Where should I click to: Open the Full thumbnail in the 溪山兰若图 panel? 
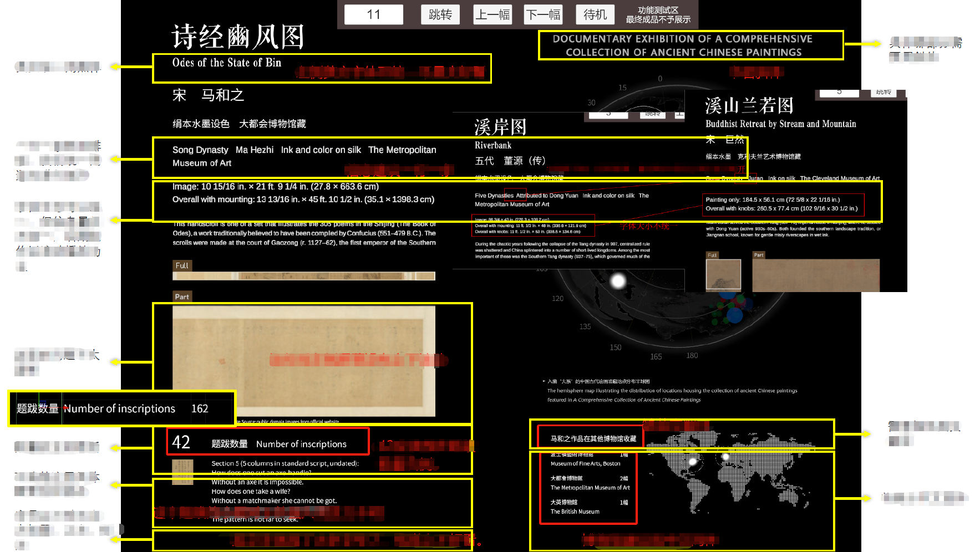[x=723, y=274]
